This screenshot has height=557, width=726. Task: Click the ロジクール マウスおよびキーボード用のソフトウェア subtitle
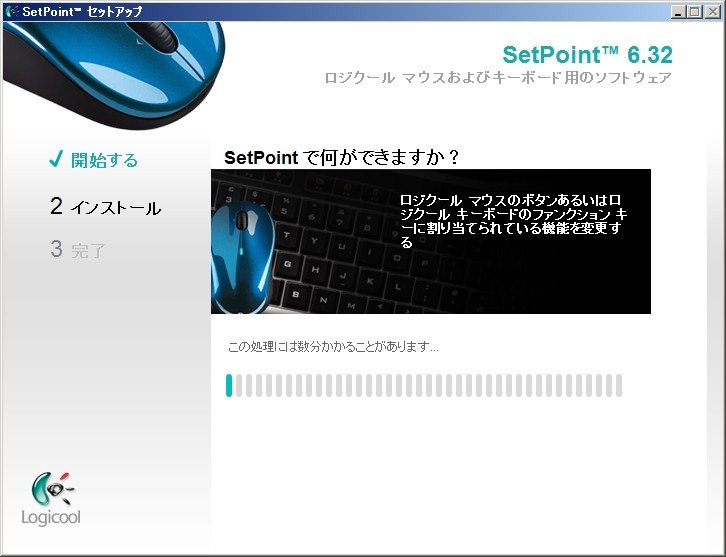(498, 77)
